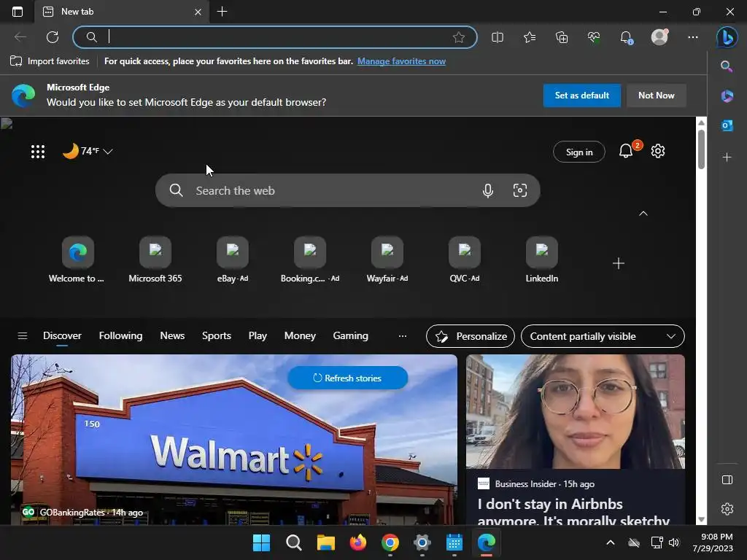Open the LinkedIn quick link

542,260
